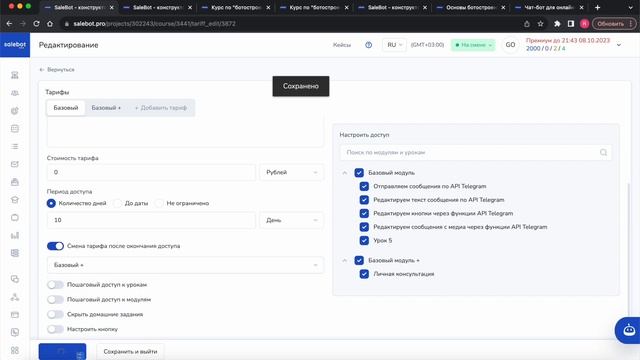This screenshot has width=640, height=360.
Task: Enable Скрыть домашние задания toggle
Action: [x=55, y=314]
